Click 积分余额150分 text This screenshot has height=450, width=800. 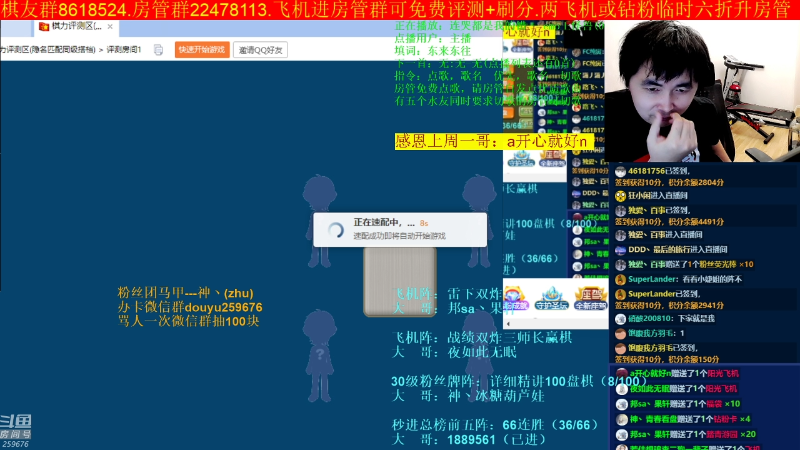point(693,359)
